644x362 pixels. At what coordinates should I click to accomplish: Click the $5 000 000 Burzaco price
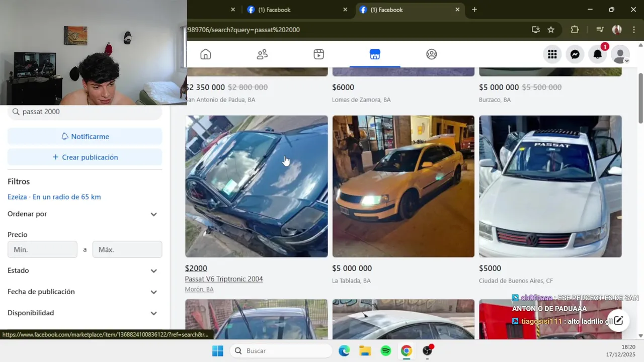[x=499, y=87]
